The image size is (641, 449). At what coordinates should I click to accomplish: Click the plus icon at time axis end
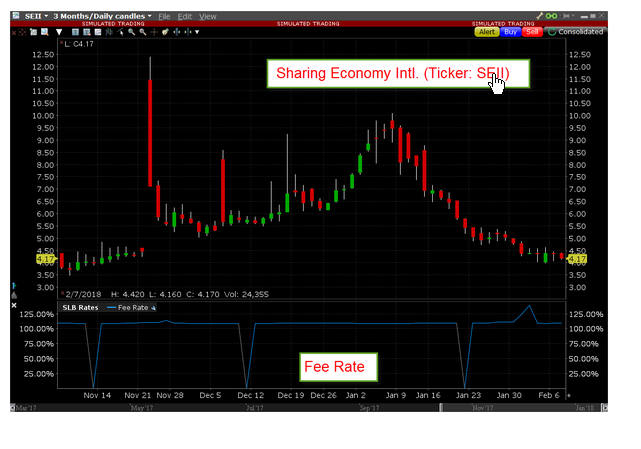pyautogui.click(x=569, y=395)
